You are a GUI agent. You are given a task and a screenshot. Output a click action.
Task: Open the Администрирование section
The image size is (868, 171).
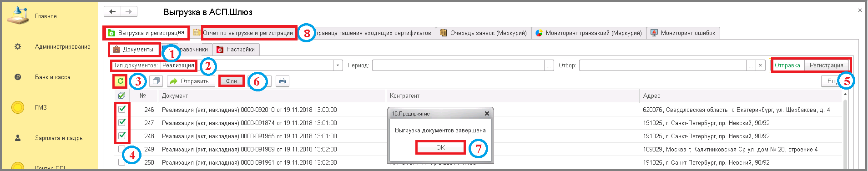coord(62,46)
